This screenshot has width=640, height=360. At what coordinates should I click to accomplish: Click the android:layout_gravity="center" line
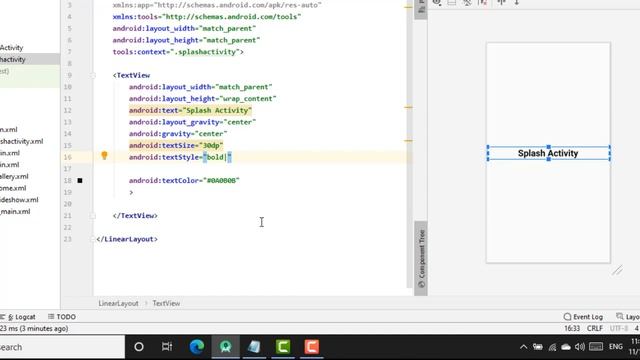pos(192,122)
